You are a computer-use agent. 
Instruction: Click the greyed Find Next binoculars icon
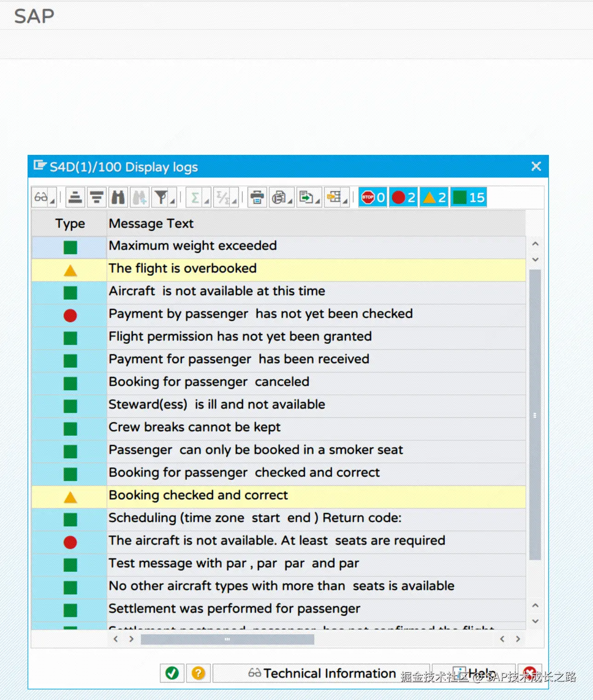[x=140, y=198]
